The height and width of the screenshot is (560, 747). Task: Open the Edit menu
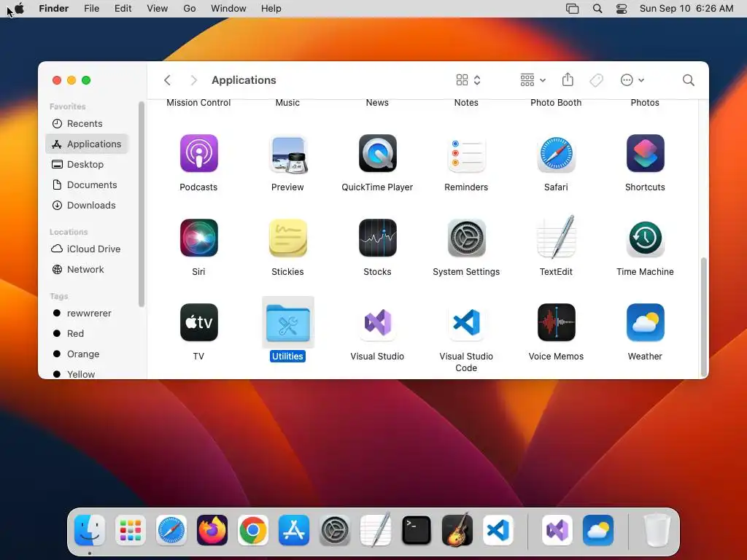click(123, 9)
